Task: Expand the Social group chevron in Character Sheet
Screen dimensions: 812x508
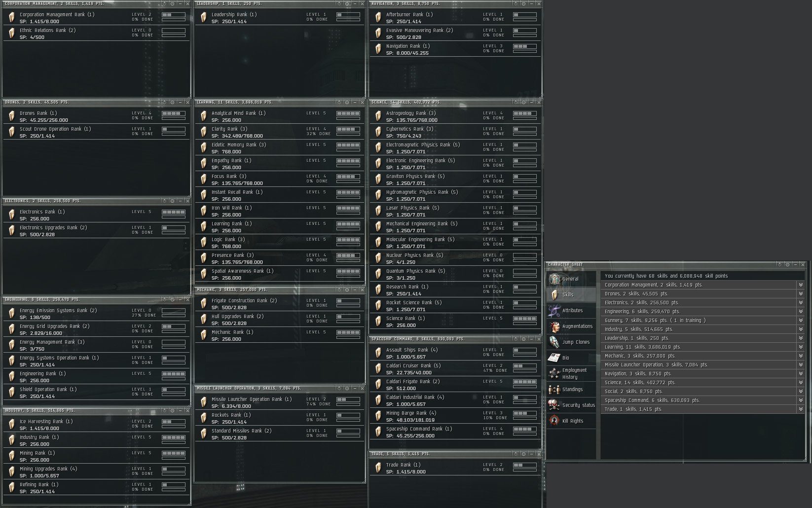Action: click(x=801, y=392)
